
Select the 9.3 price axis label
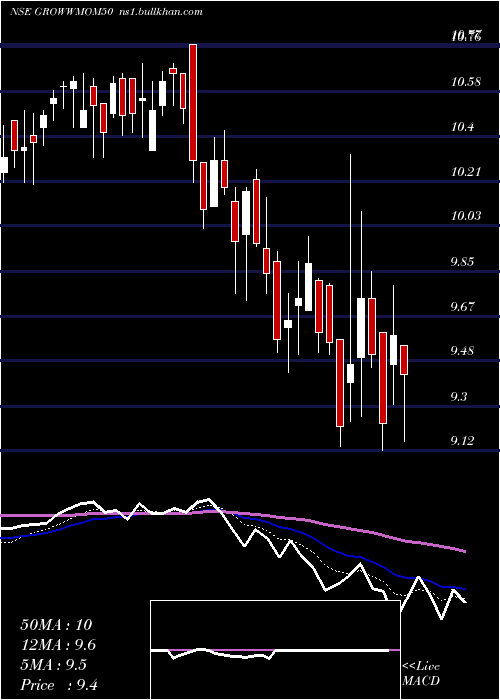459,396
